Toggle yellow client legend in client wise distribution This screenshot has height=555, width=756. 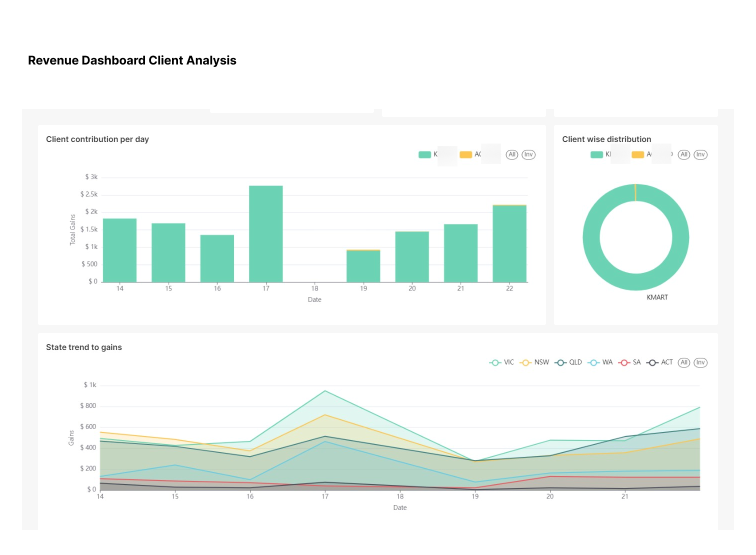pos(641,154)
